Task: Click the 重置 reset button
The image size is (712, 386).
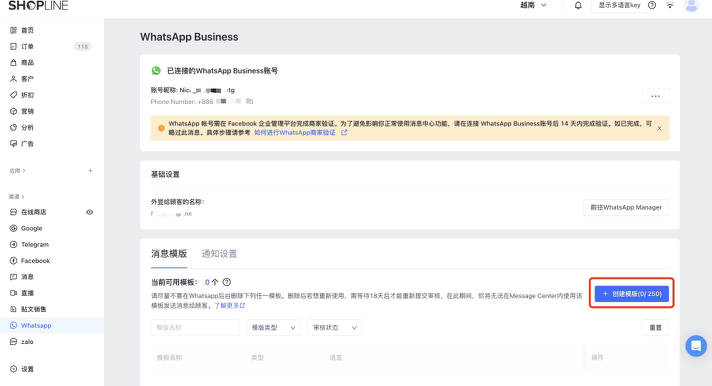Action: click(655, 327)
